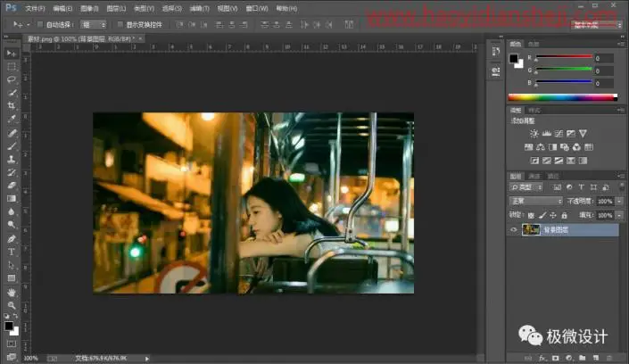This screenshot has height=364, width=629.
Task: Select the Quick Selection tool
Action: (x=12, y=93)
